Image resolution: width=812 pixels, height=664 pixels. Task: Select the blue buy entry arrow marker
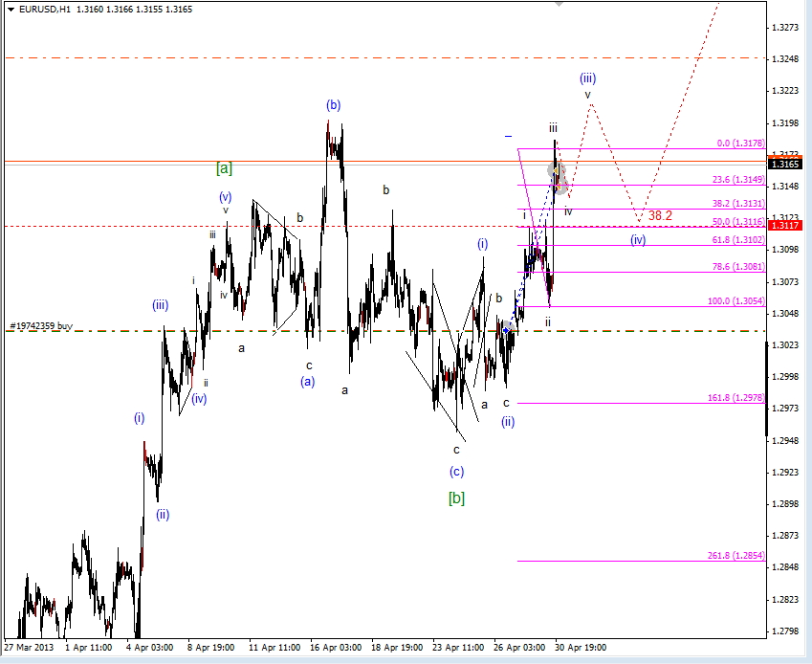tap(507, 330)
